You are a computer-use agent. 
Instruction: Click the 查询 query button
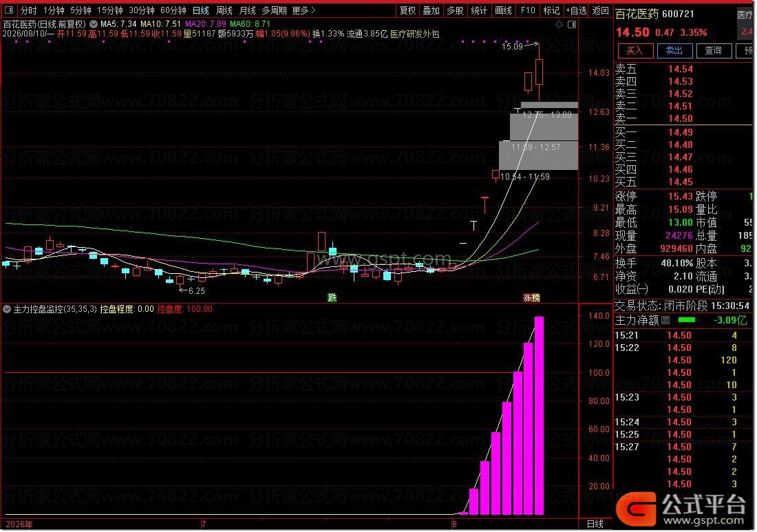coord(714,51)
